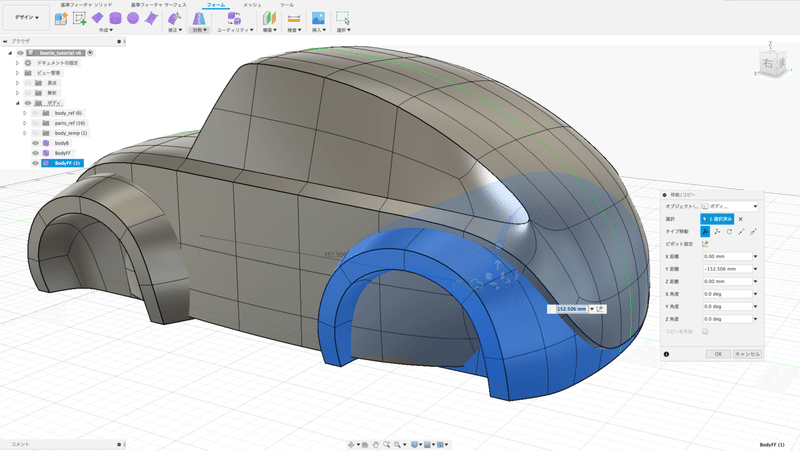
Task: Open the Y distance field dropdown arrow
Action: click(755, 269)
